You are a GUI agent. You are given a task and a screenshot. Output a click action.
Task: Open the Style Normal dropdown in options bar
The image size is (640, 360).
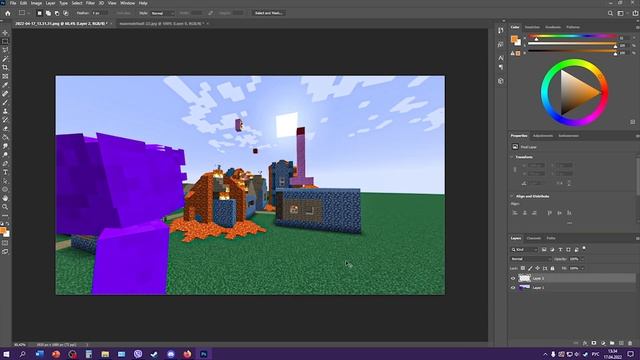162,13
